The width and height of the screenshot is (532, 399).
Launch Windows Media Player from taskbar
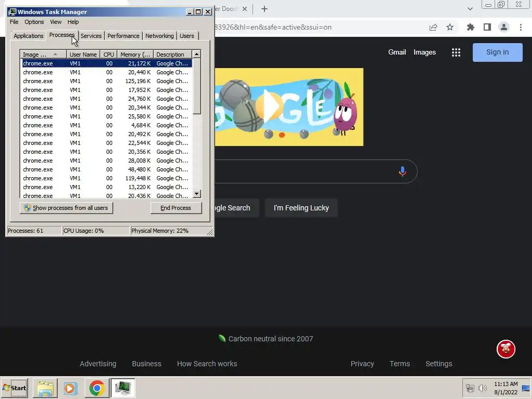coord(71,388)
